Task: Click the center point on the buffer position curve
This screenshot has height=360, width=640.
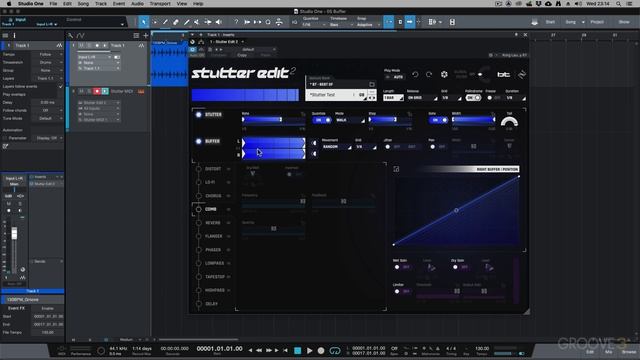Action: click(x=456, y=210)
